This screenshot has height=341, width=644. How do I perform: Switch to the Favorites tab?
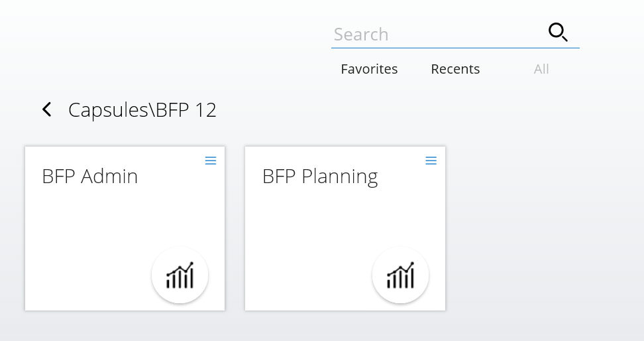point(369,69)
